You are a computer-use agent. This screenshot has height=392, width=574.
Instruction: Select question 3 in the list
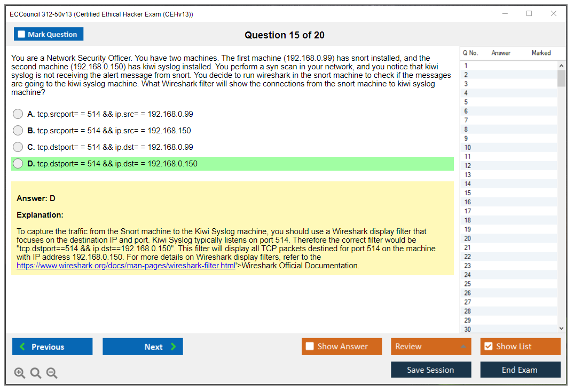tap(509, 84)
